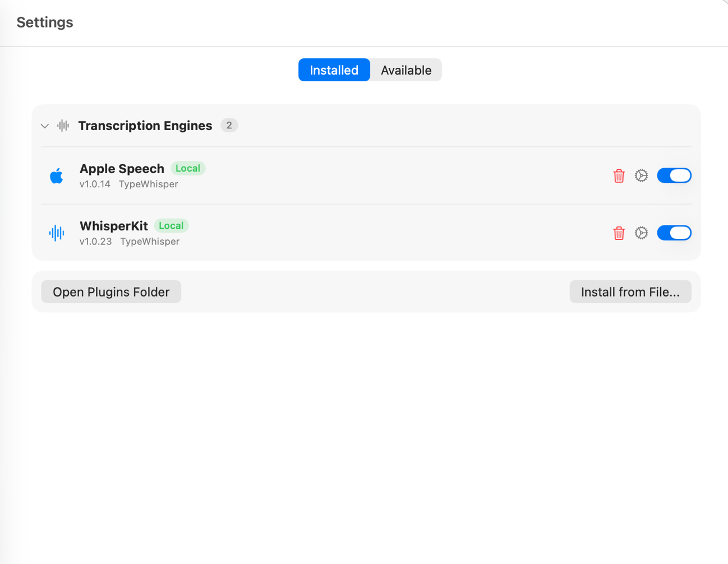Delete the Apple Speech plugin
This screenshot has width=728, height=564.
point(619,176)
